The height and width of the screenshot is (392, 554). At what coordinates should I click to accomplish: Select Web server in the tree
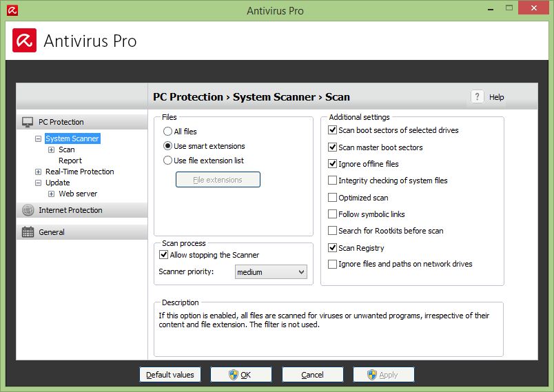(x=78, y=194)
